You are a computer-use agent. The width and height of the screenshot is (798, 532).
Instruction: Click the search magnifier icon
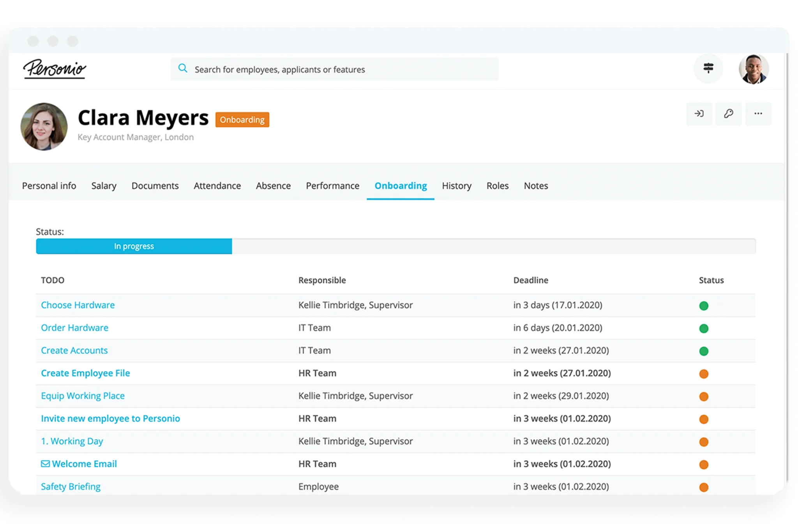click(x=183, y=68)
